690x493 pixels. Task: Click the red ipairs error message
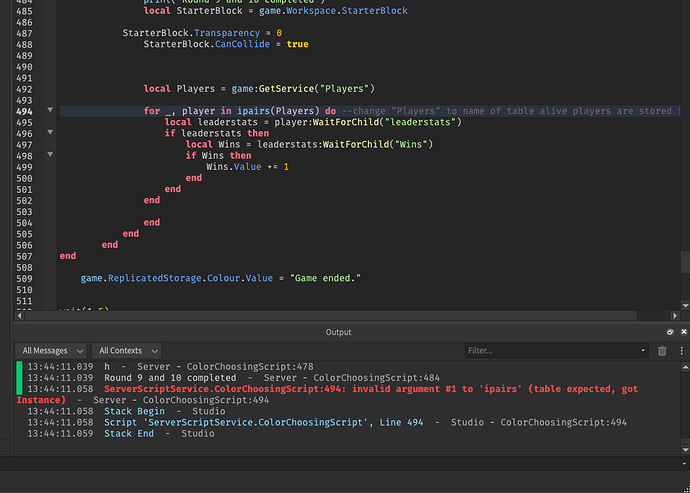[327, 394]
